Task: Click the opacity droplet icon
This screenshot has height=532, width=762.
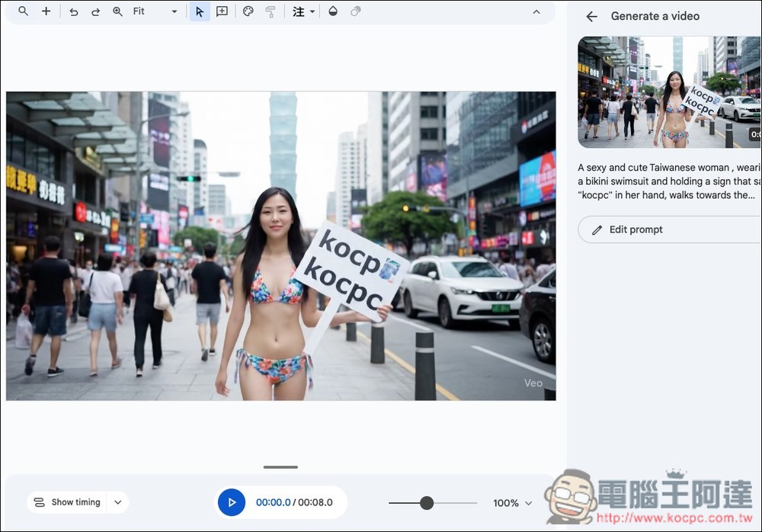Action: click(333, 11)
